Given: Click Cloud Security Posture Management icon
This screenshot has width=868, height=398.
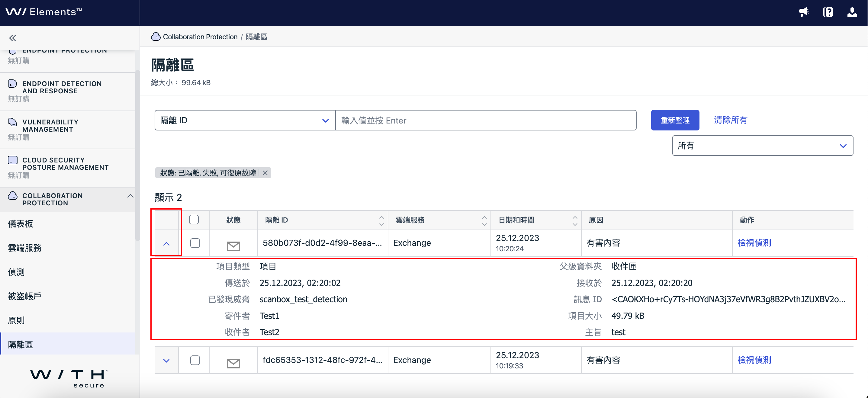Looking at the screenshot, I should coord(12,160).
